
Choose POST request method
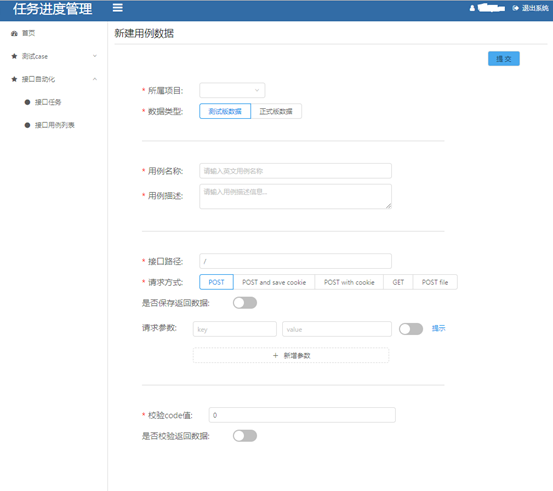(216, 282)
